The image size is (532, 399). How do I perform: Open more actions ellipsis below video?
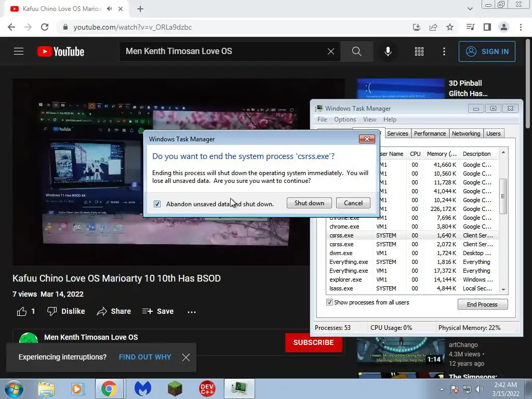point(192,312)
